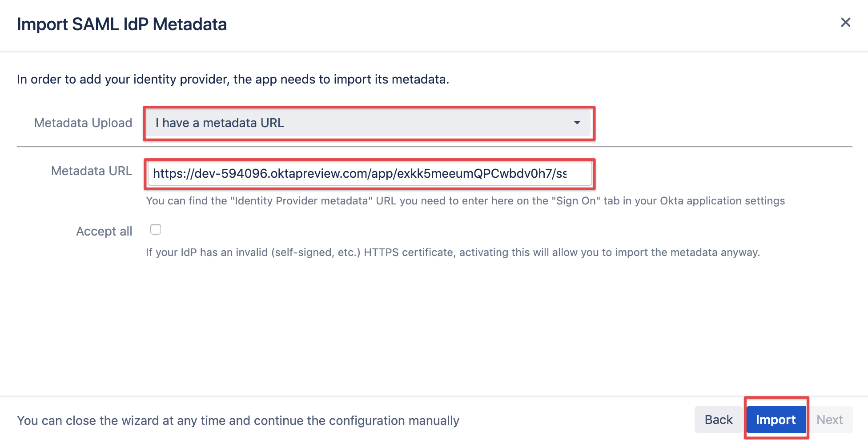The image size is (868, 440).
Task: Click the greyed-out Next button
Action: [830, 420]
